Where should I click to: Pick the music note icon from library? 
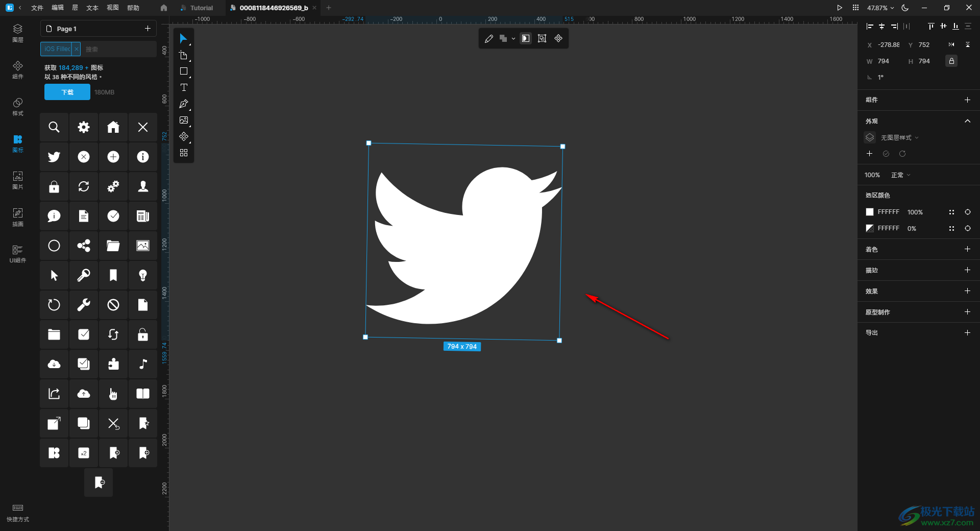coord(143,364)
